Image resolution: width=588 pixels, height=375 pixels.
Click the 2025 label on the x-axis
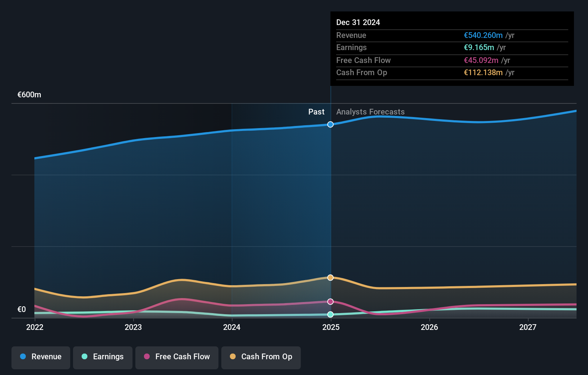tap(330, 327)
